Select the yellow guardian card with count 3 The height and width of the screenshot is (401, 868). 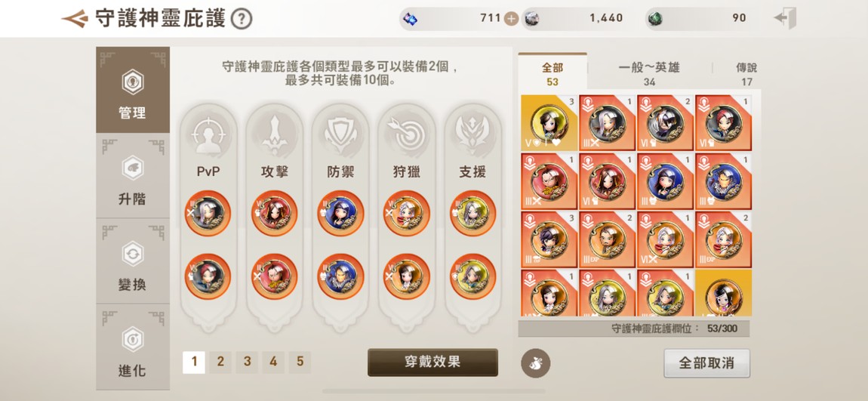coord(549,123)
